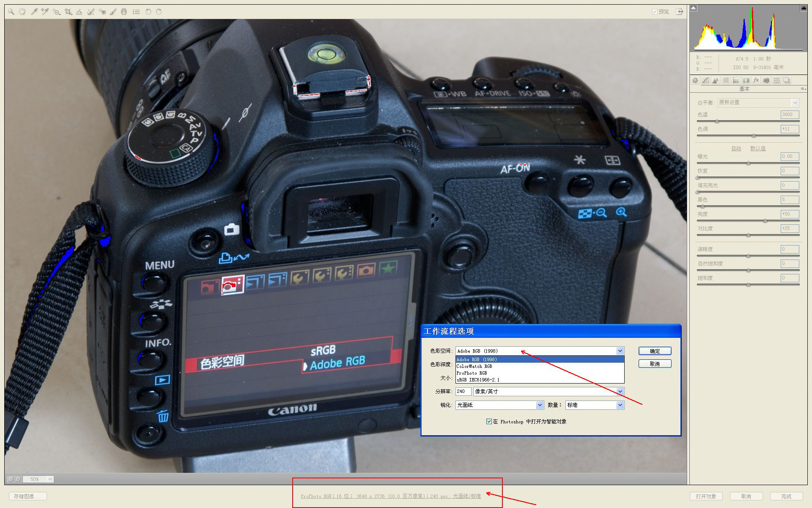Select the Graduated Filter tool
Viewport: 812px width, 508px height.
point(124,12)
